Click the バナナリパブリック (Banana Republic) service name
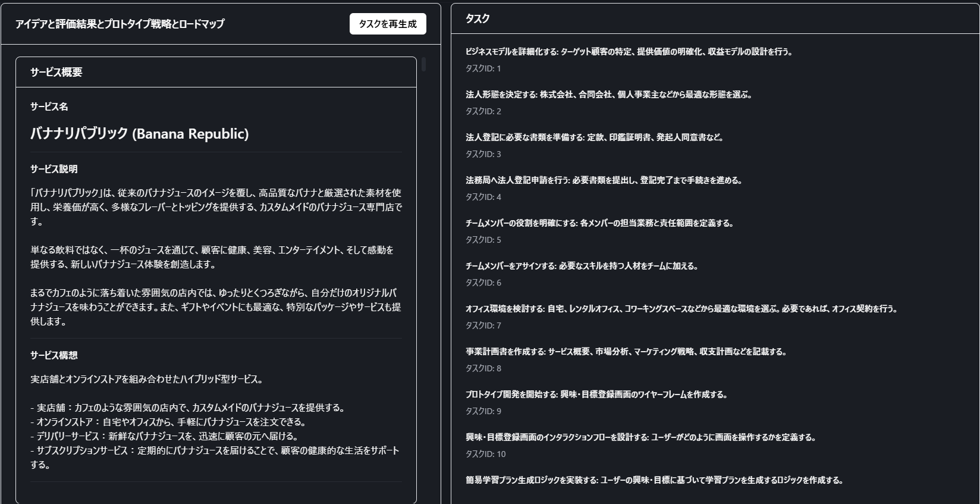Image resolution: width=980 pixels, height=504 pixels. [x=139, y=133]
